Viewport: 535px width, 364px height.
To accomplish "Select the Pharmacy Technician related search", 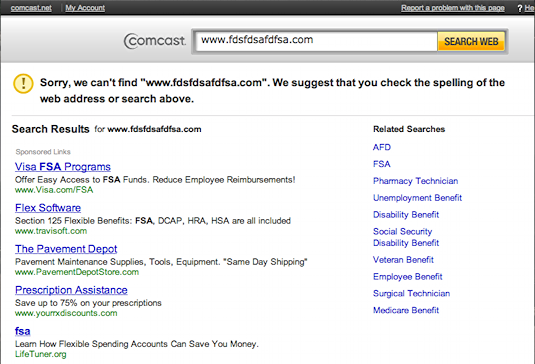I will [415, 181].
